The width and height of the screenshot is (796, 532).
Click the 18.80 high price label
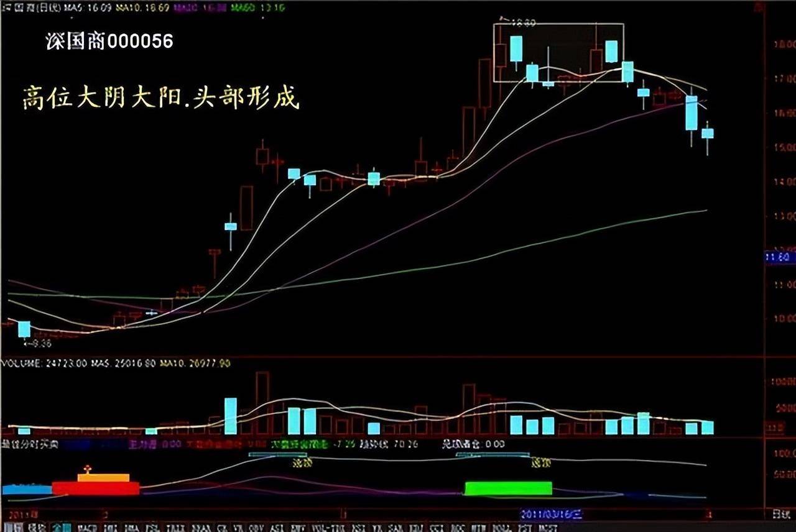pyautogui.click(x=522, y=22)
